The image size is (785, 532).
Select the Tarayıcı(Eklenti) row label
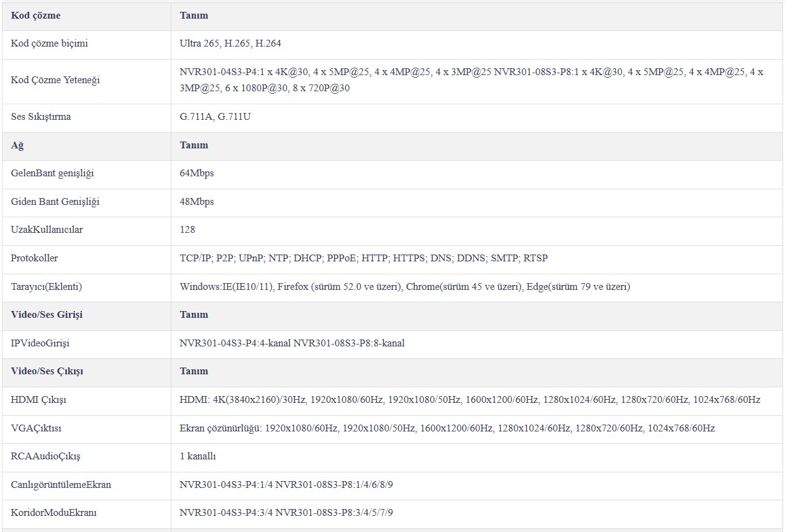pos(47,287)
